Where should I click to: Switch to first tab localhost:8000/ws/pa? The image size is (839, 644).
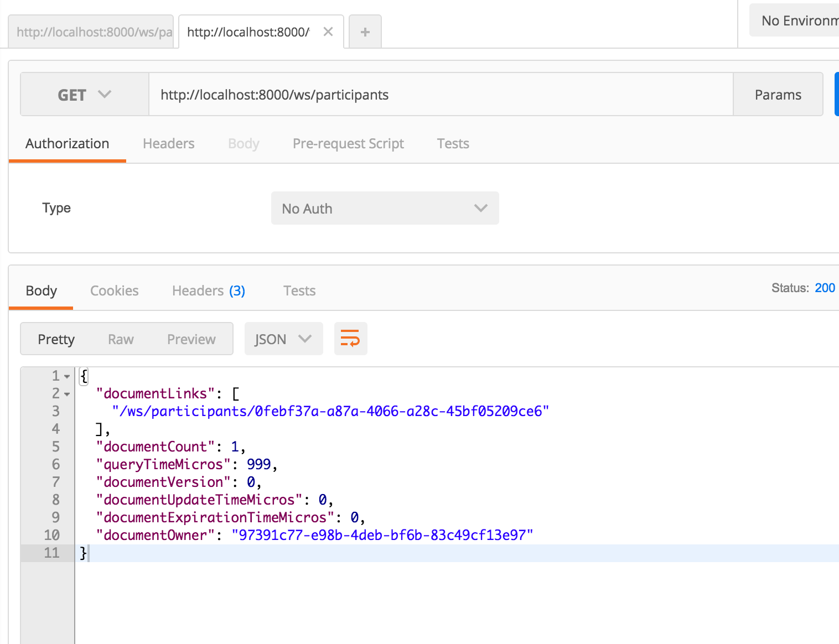tap(91, 32)
